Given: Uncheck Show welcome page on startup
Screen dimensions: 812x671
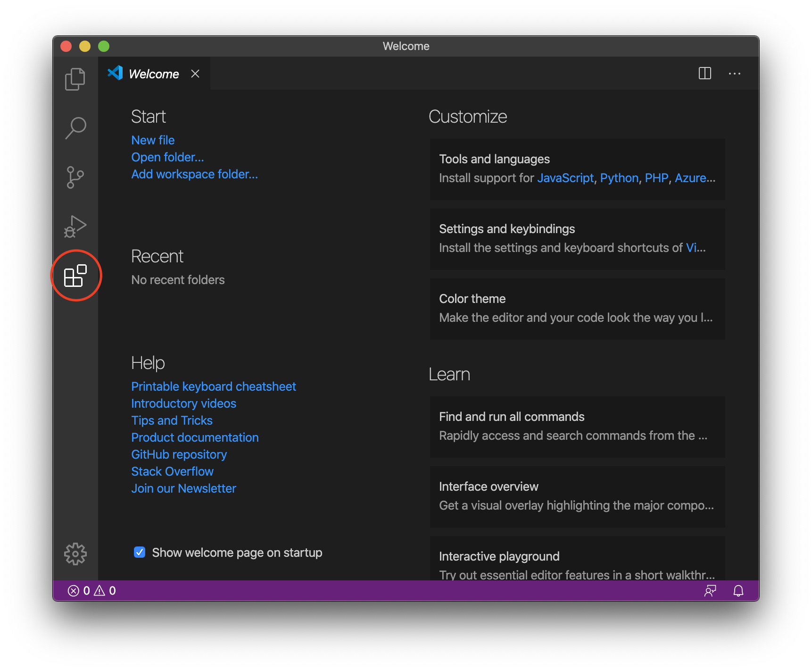Looking at the screenshot, I should click(140, 552).
